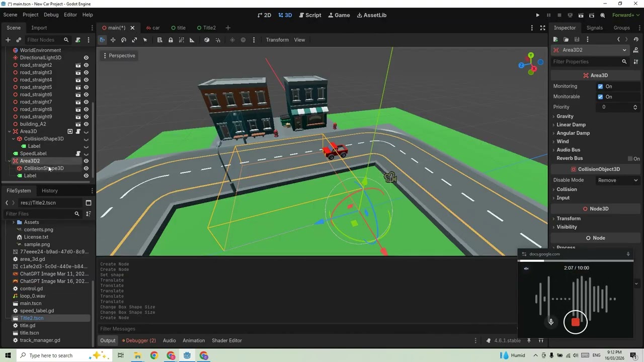Uncheck the Monitorable On checkbox
The width and height of the screenshot is (644, 362).
[600, 97]
